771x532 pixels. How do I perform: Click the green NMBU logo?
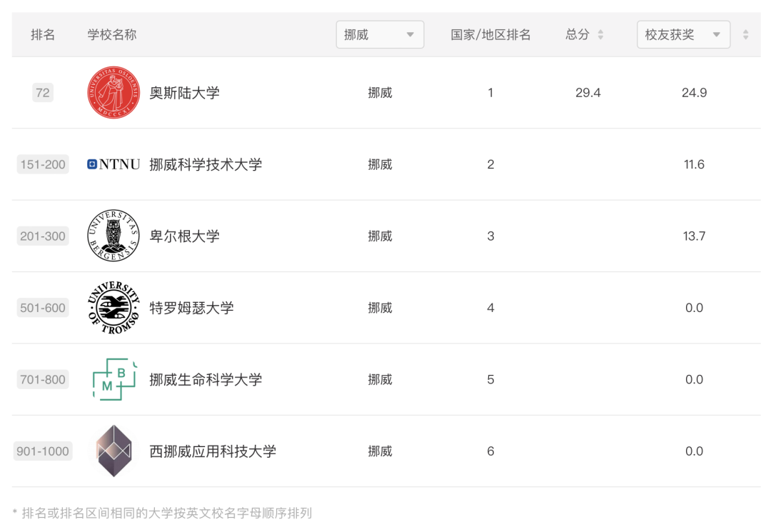[114, 379]
